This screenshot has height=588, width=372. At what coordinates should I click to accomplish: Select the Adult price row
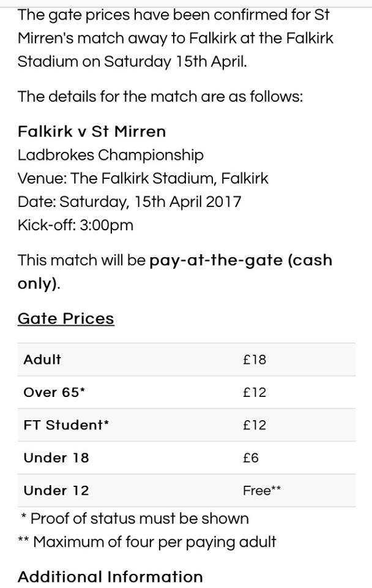click(x=186, y=360)
